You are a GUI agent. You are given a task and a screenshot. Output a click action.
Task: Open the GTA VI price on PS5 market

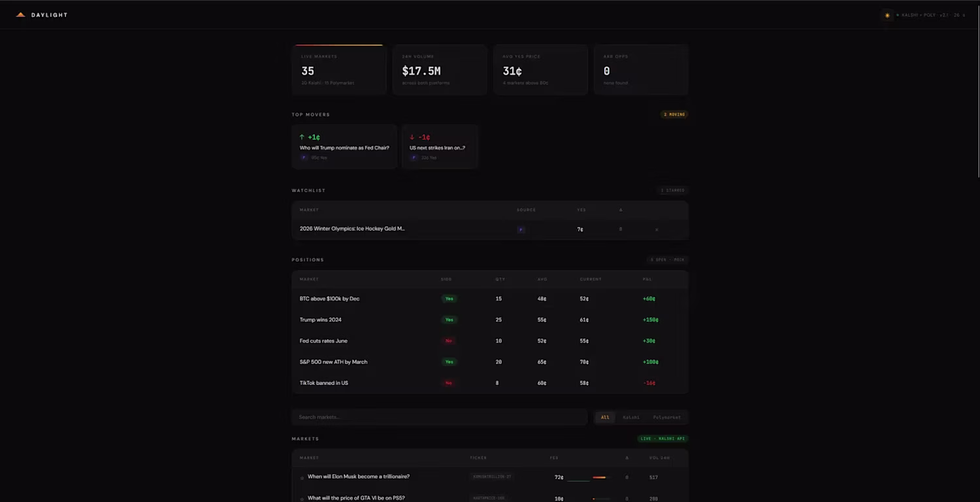click(356, 498)
